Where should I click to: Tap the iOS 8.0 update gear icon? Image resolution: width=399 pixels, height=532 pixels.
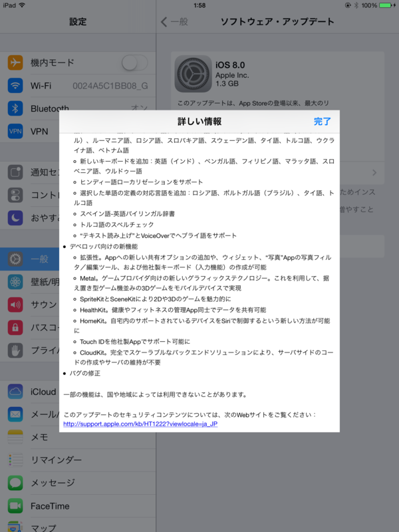coord(193,74)
